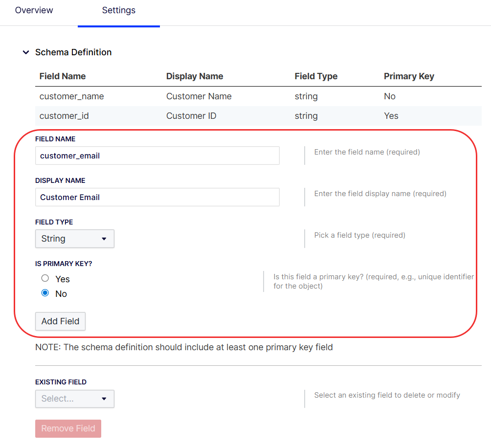
Task: Select the customer_name cell in table
Action: (x=71, y=96)
